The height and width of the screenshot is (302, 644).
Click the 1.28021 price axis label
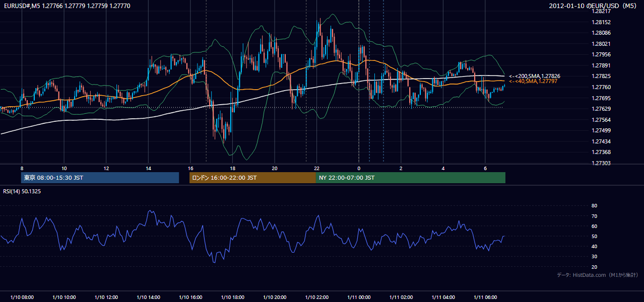click(x=602, y=44)
